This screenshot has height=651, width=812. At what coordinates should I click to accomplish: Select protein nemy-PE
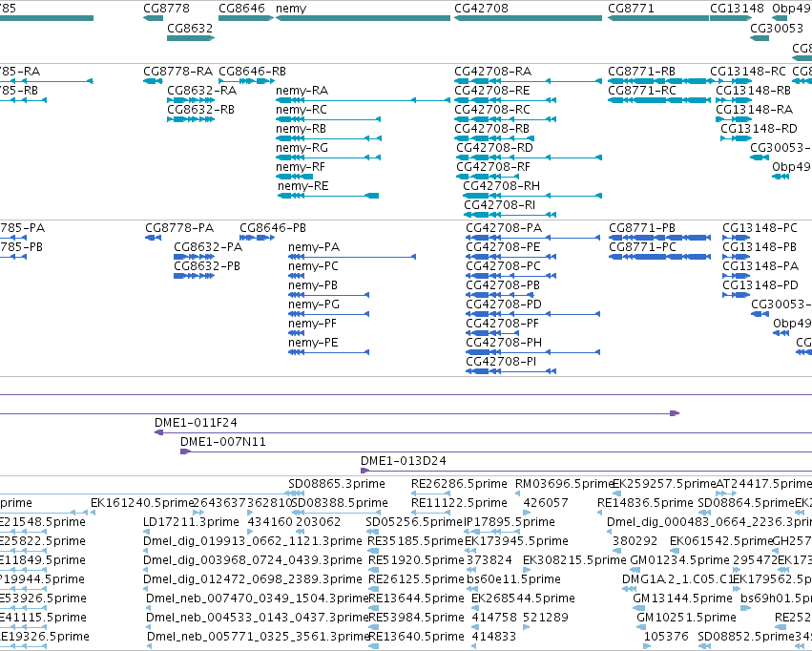point(313,343)
